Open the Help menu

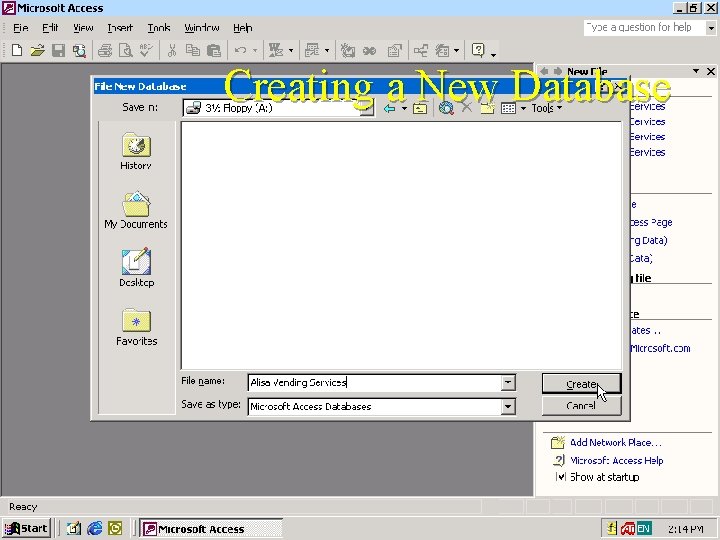tap(242, 28)
